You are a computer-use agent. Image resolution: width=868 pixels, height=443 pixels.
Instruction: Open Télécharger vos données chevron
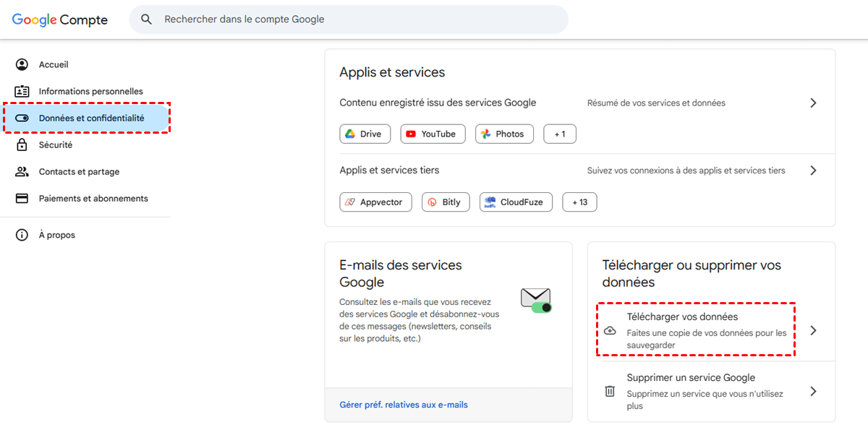(813, 330)
